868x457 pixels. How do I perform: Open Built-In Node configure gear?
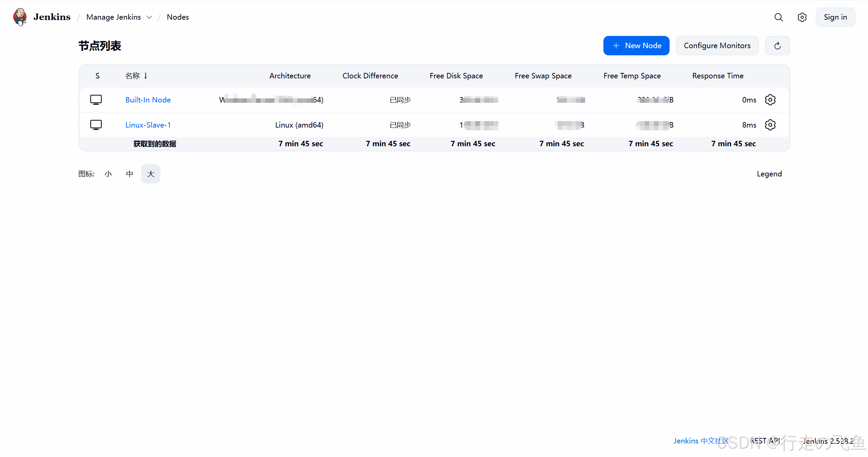[770, 100]
